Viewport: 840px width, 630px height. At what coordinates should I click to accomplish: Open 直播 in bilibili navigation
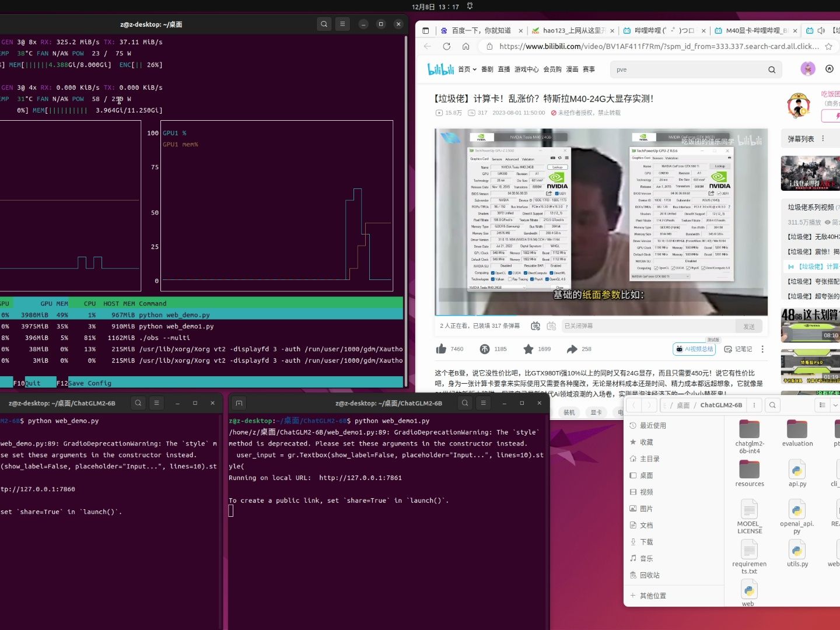504,69
